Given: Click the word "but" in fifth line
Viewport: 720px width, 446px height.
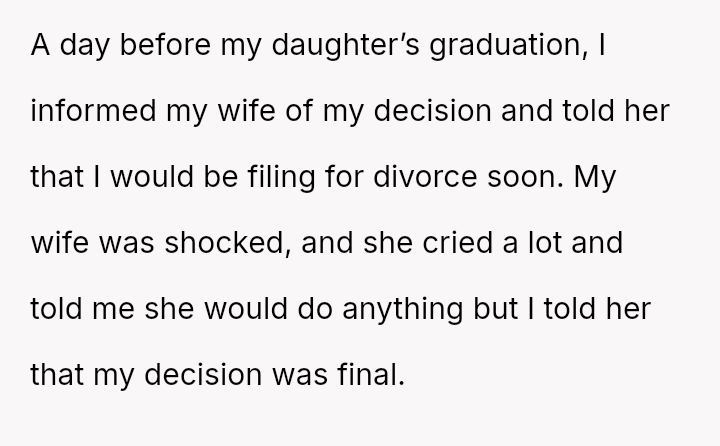Looking at the screenshot, I should [x=495, y=309].
